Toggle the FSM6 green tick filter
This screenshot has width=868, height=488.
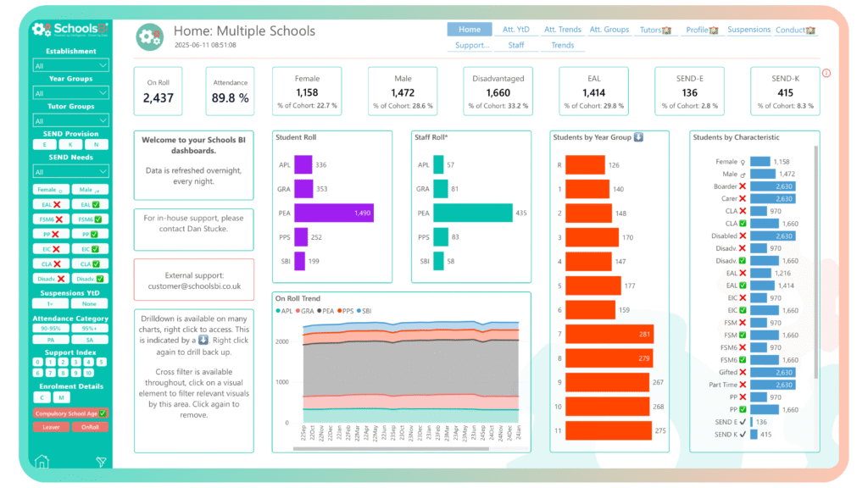(x=89, y=219)
